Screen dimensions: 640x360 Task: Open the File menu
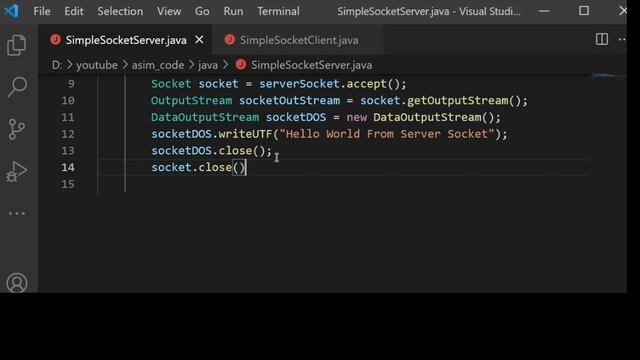coord(42,11)
